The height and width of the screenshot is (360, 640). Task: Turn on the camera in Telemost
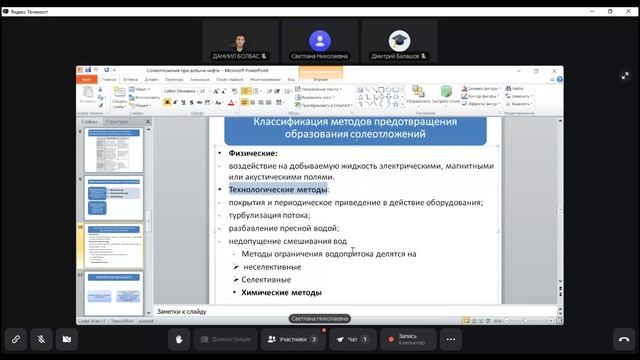pyautogui.click(x=67, y=339)
